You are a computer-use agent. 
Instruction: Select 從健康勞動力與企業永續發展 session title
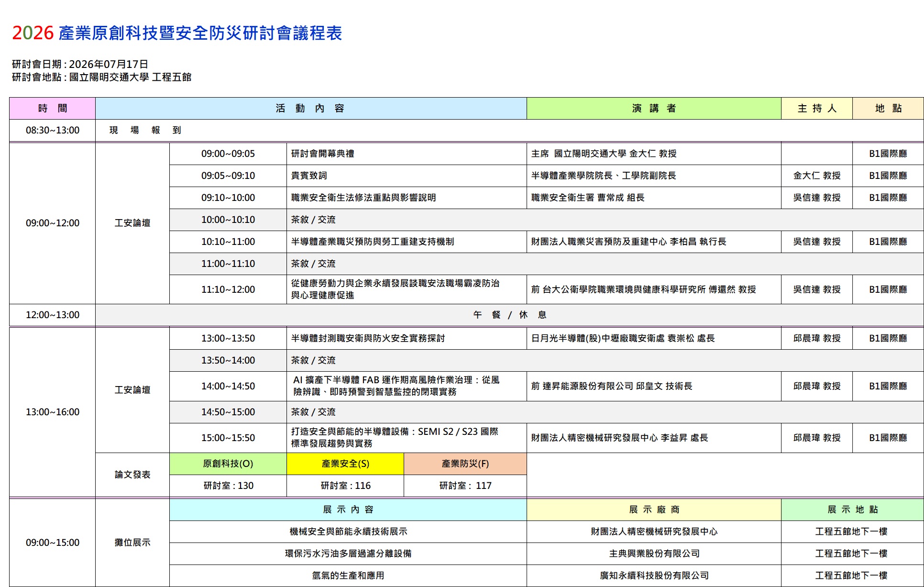(x=396, y=289)
